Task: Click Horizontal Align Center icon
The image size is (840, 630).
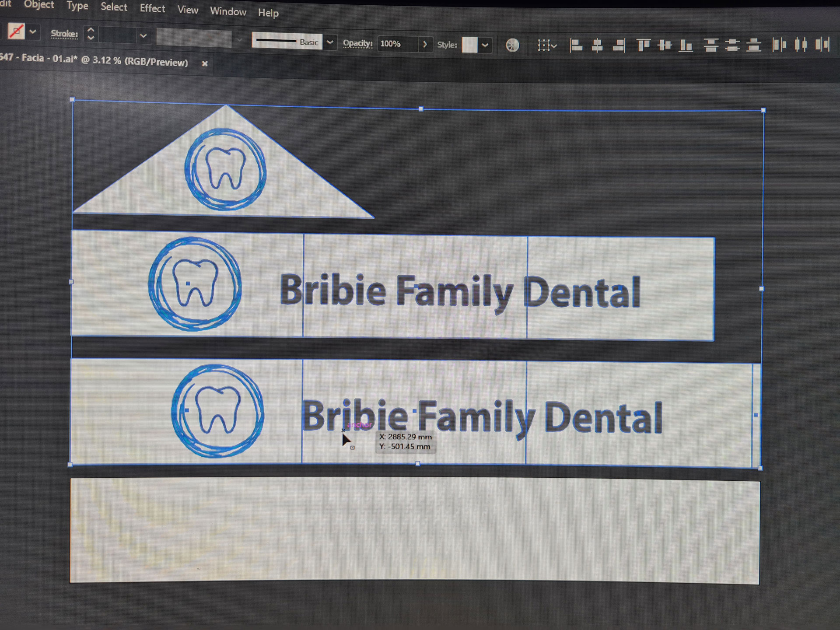Action: pyautogui.click(x=597, y=45)
